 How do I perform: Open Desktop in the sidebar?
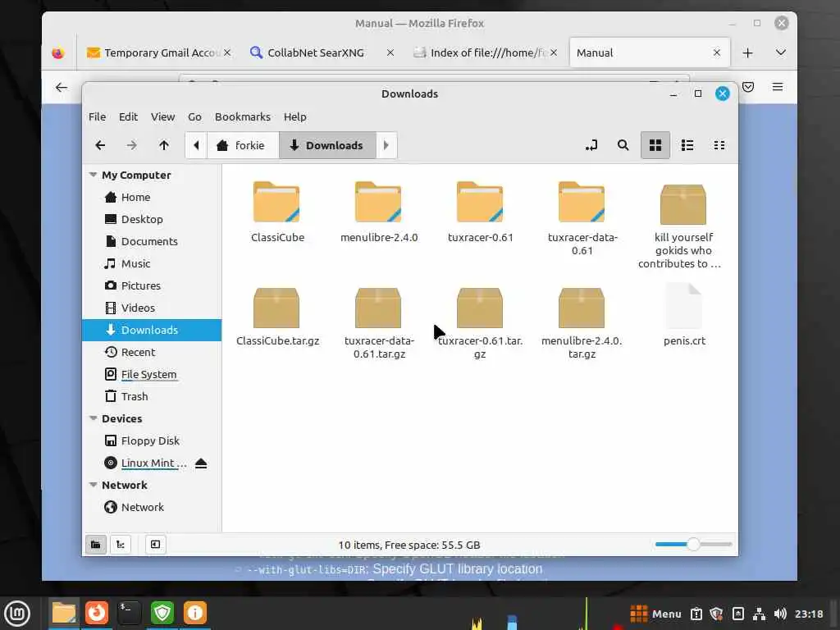click(152, 219)
